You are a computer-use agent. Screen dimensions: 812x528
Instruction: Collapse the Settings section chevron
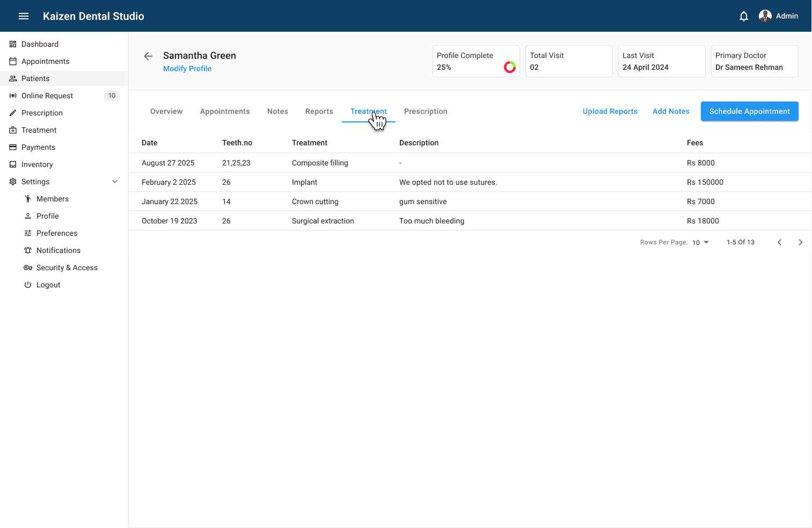(115, 182)
